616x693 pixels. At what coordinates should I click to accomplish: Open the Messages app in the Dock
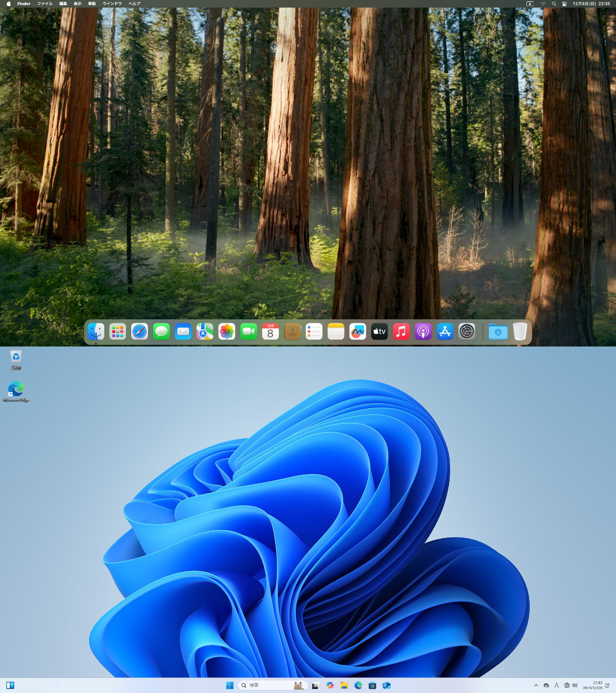161,331
